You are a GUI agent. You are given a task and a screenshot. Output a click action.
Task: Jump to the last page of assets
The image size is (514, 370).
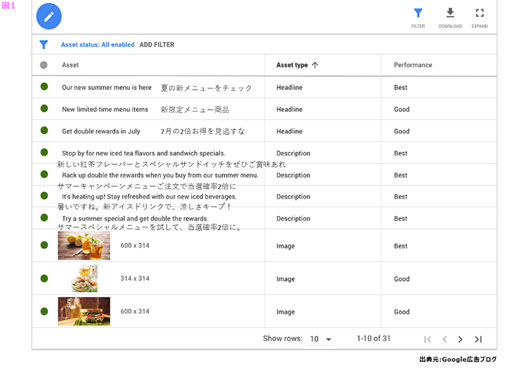click(x=478, y=339)
